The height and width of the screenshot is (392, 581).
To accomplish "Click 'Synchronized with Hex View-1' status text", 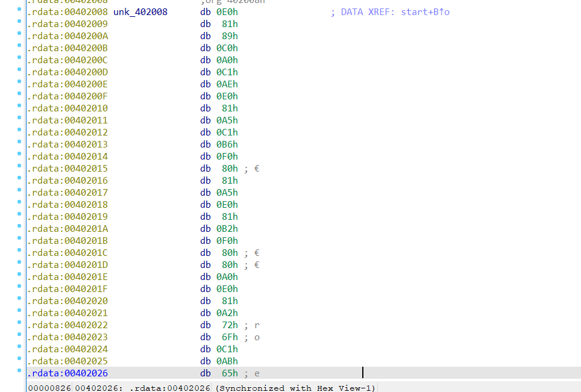I will coord(295,388).
